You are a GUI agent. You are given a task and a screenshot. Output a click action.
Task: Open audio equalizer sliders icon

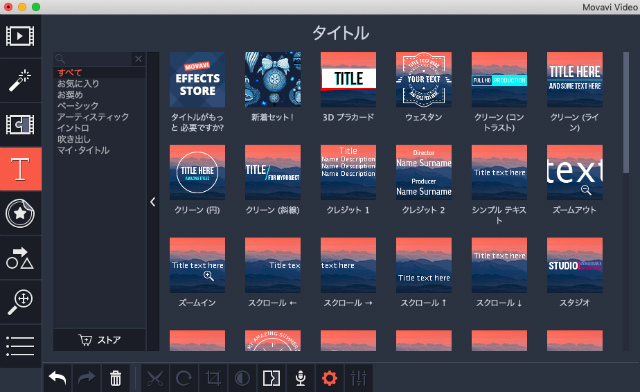(x=358, y=379)
